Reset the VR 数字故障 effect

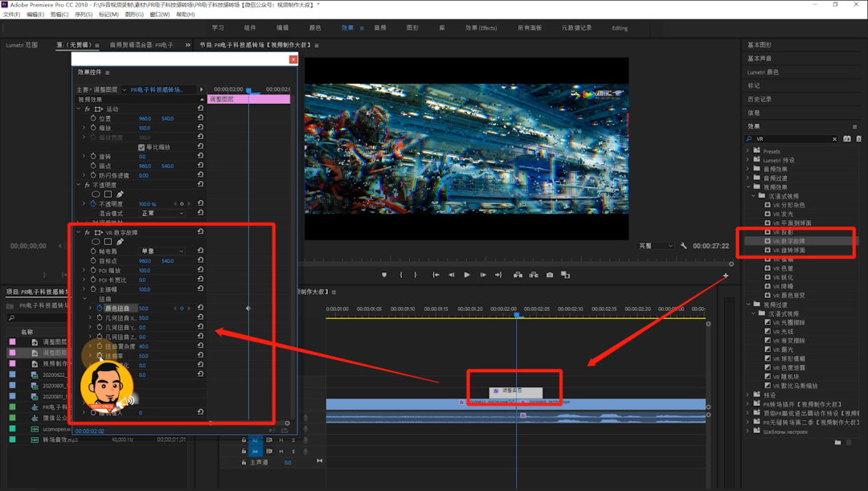(200, 232)
